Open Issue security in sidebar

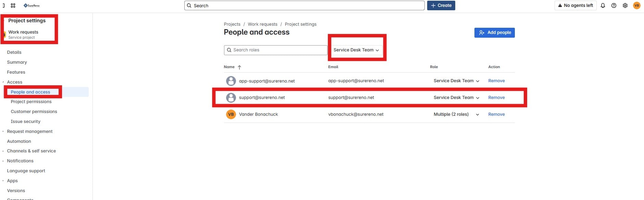pos(25,122)
